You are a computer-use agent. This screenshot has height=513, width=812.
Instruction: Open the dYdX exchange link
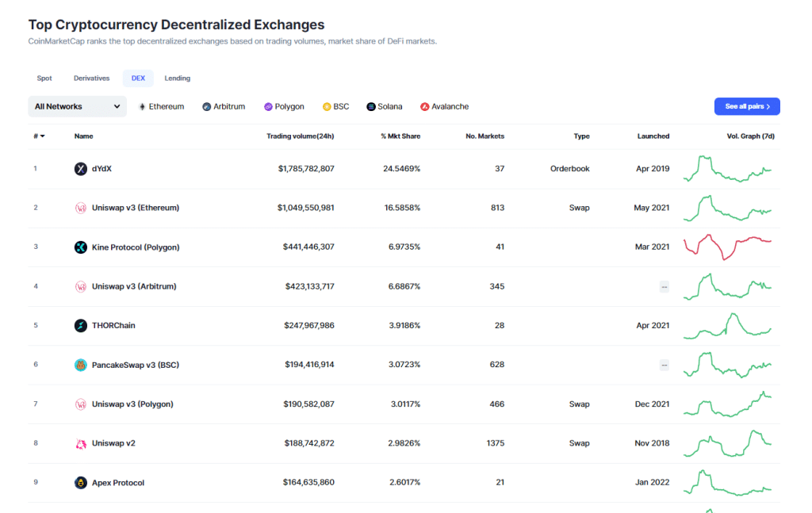coord(101,169)
